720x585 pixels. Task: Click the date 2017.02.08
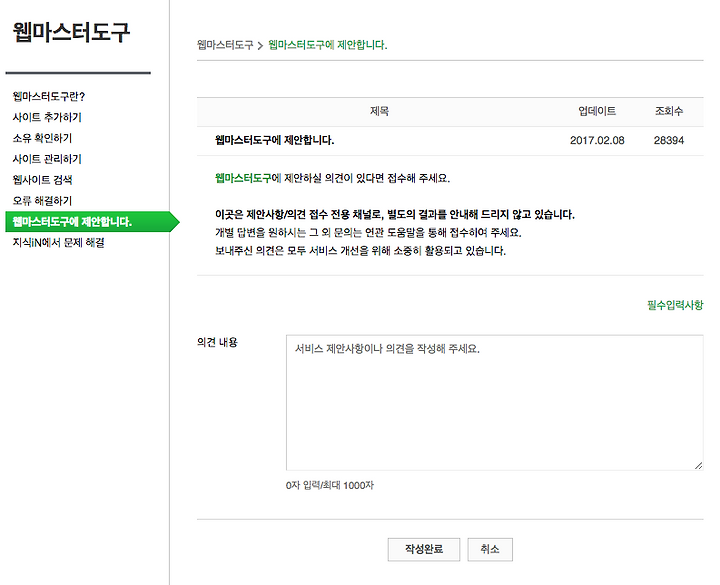(597, 141)
